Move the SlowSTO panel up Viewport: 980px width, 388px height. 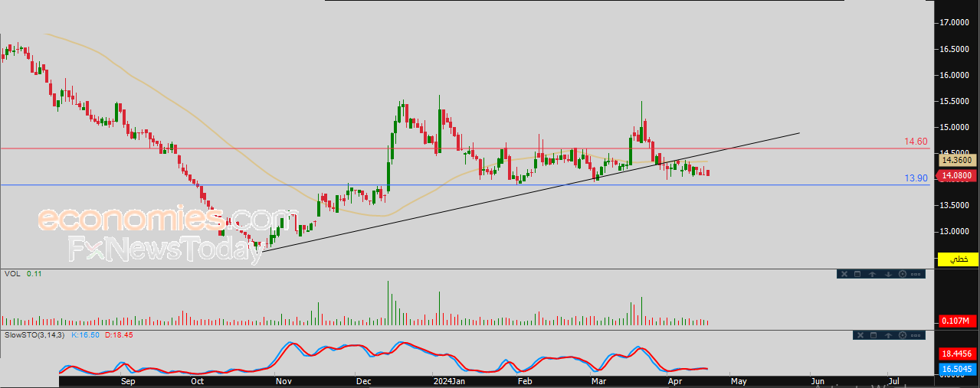pos(888,335)
